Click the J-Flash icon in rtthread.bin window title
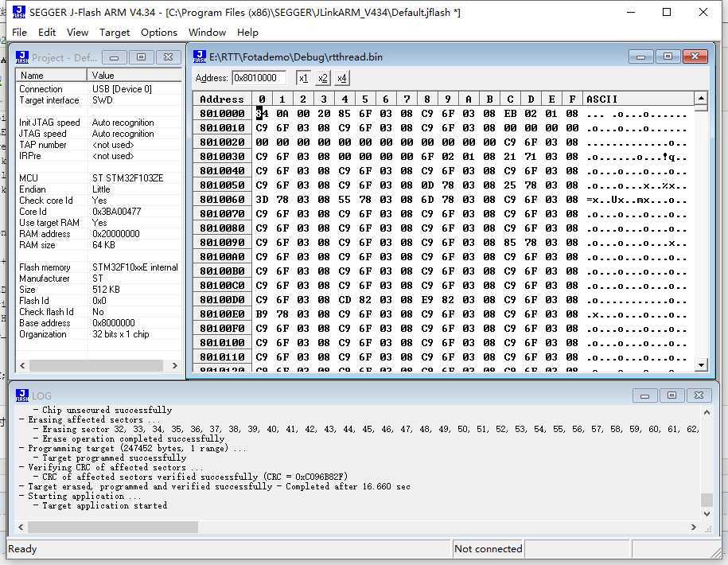Image resolution: width=728 pixels, height=565 pixels. [200, 56]
